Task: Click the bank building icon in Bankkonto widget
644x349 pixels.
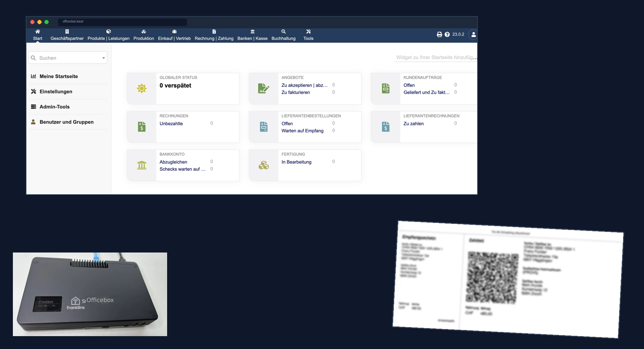Action: click(142, 165)
